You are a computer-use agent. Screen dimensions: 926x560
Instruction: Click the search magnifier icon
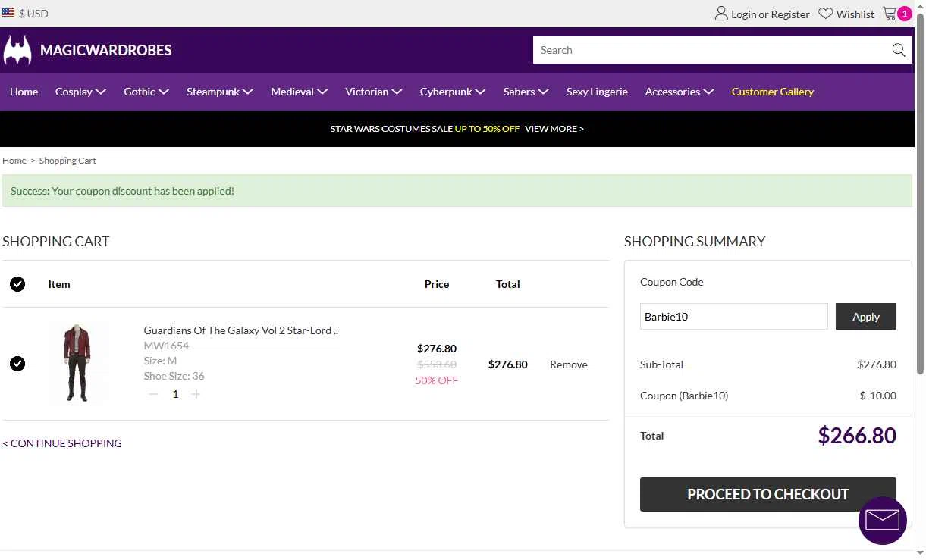pyautogui.click(x=899, y=50)
